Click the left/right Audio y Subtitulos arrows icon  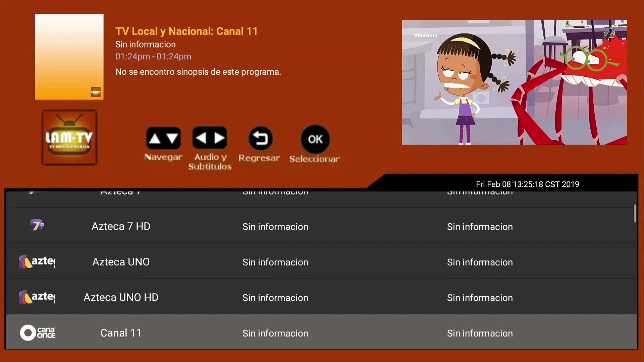coord(210,138)
